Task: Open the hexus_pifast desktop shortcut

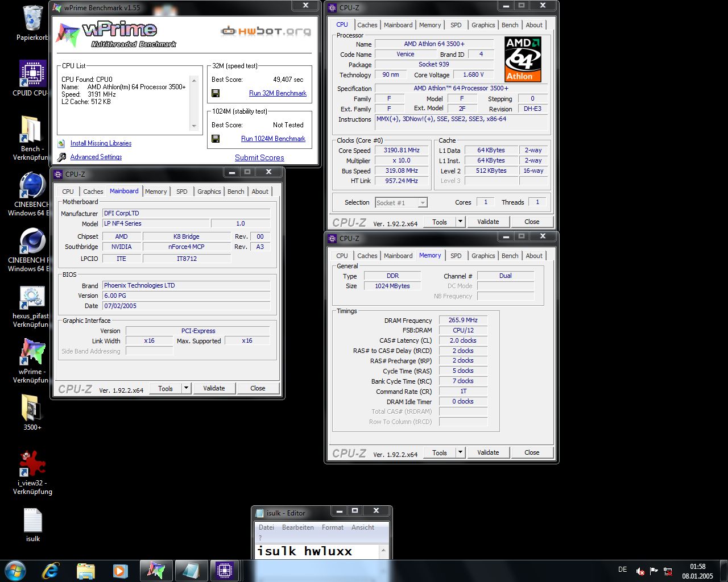Action: click(x=31, y=306)
